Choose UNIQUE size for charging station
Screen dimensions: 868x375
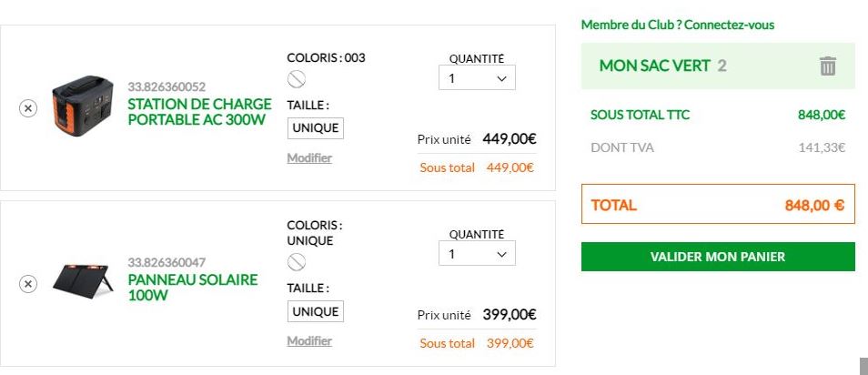[x=316, y=128]
